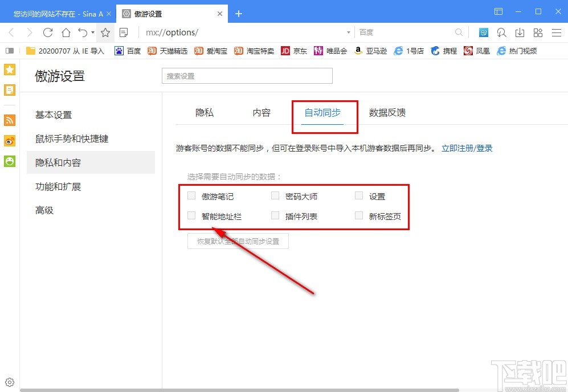This screenshot has height=392, width=568.
Task: Open the 京东 bookmark
Action: pos(294,51)
